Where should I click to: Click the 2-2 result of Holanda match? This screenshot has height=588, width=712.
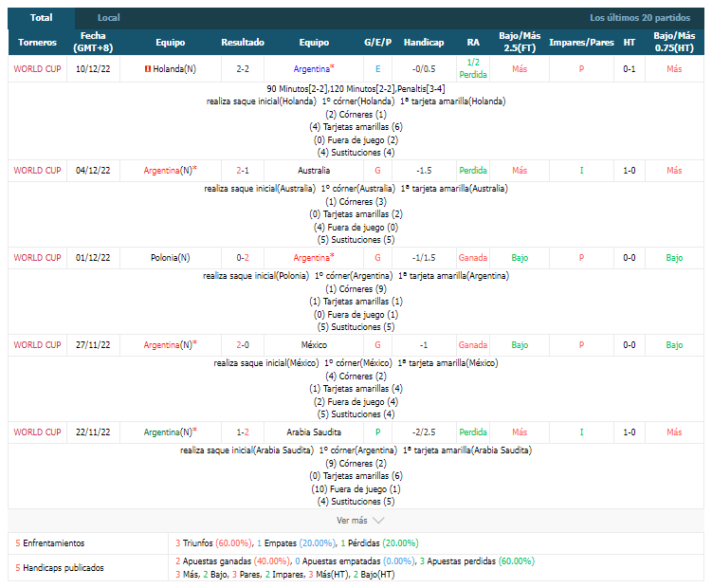coord(243,69)
